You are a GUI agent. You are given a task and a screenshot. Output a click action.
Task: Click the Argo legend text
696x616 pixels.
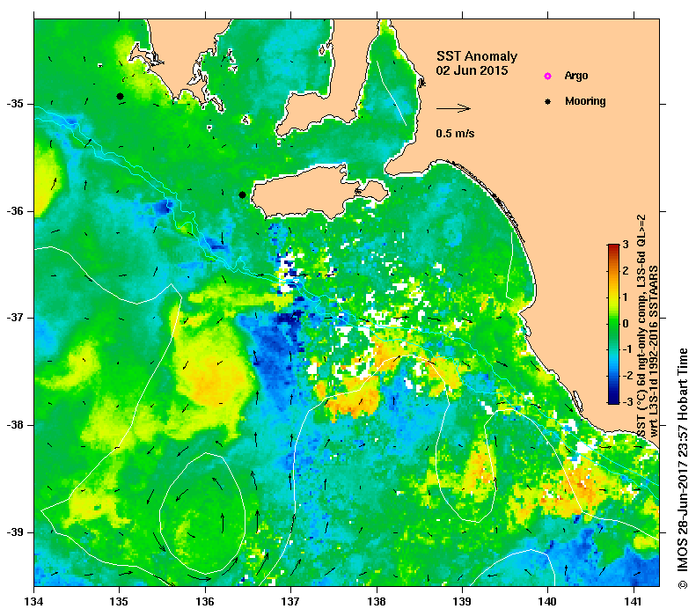coord(576,76)
